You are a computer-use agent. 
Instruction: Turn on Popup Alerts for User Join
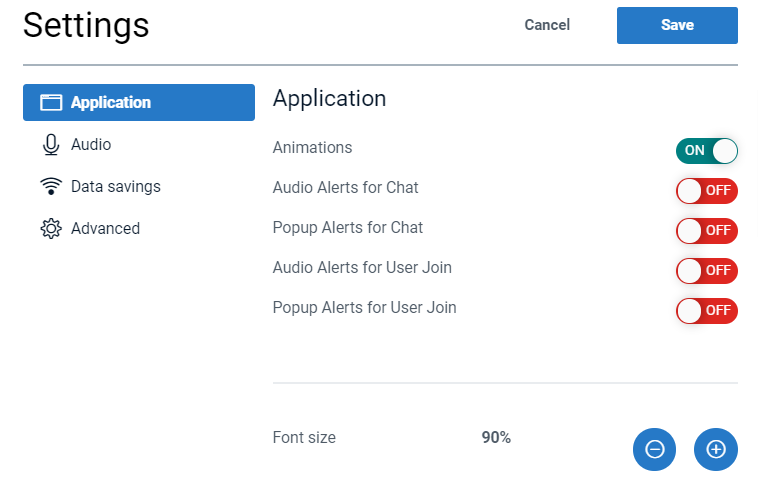706,311
